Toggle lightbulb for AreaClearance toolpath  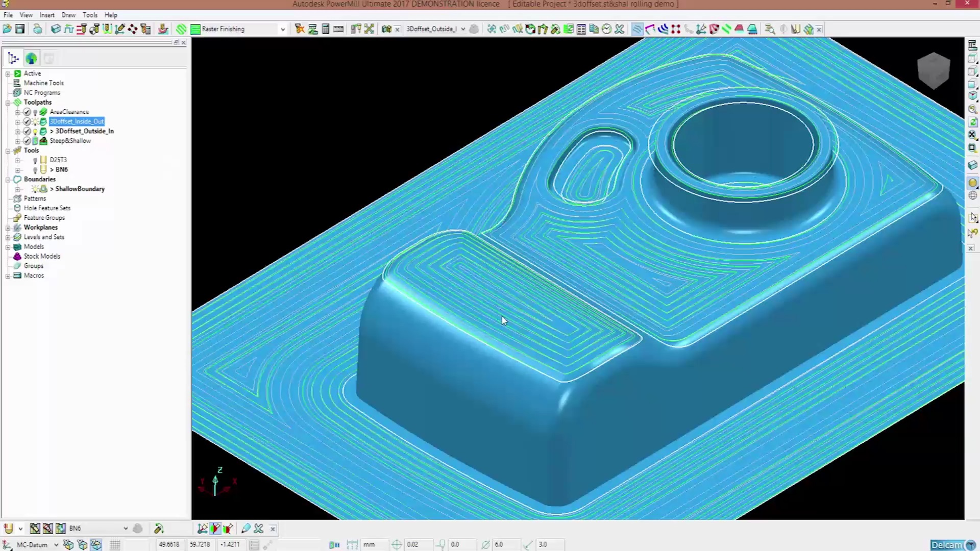pyautogui.click(x=35, y=112)
